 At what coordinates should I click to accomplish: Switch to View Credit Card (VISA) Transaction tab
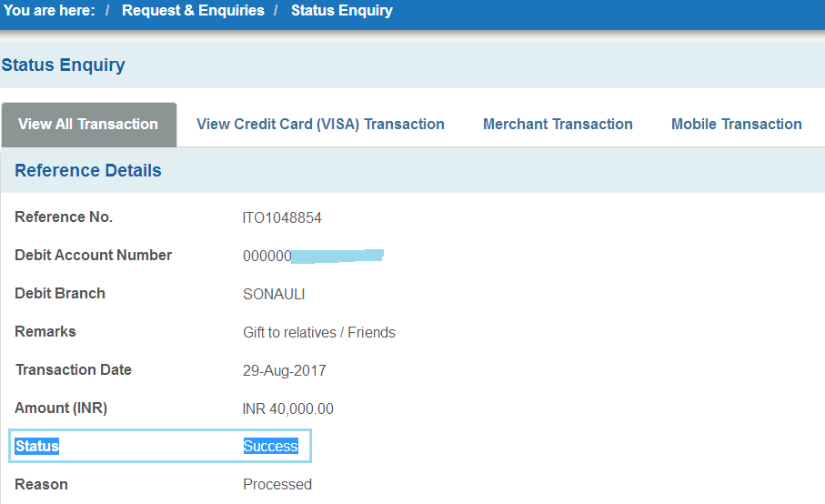(x=320, y=125)
